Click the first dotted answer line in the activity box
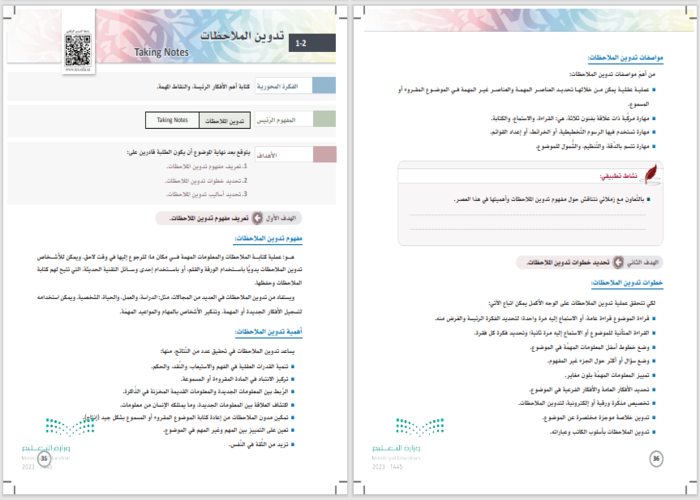 [528, 216]
